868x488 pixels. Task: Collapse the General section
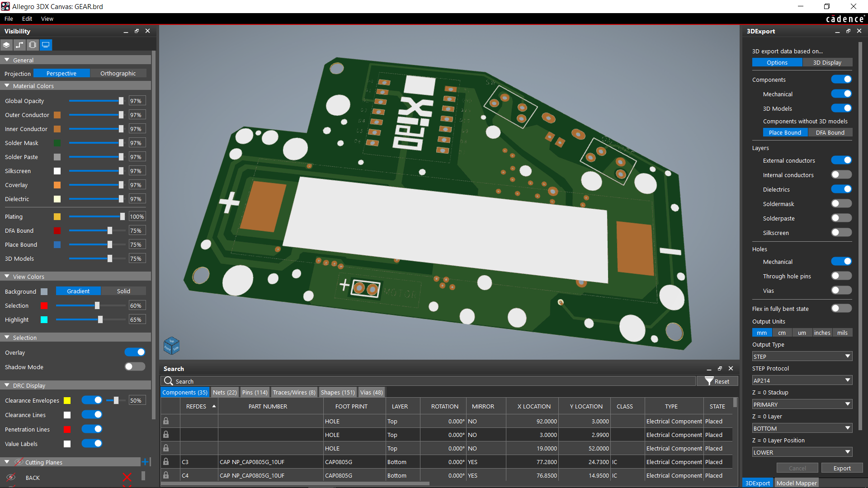7,60
